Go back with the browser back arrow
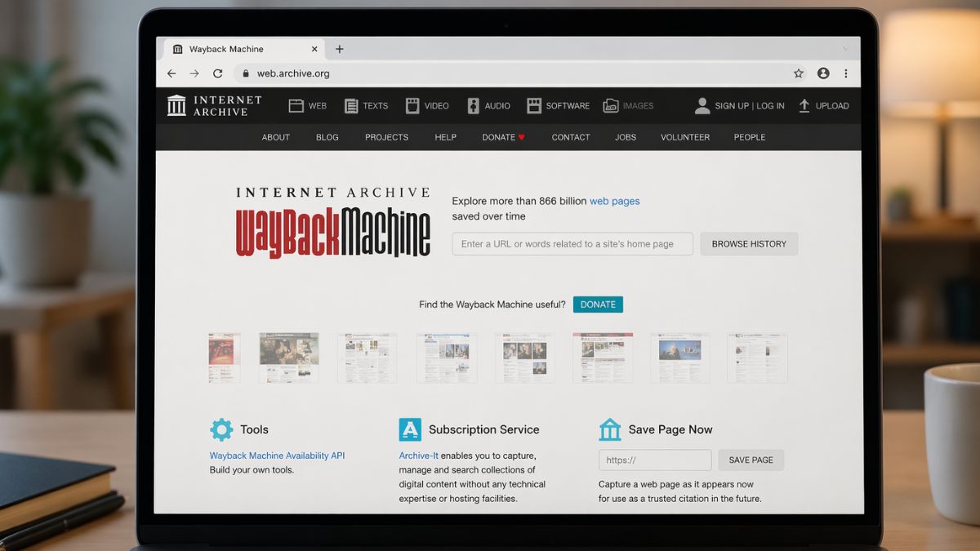The height and width of the screenshot is (551, 980). (x=171, y=73)
